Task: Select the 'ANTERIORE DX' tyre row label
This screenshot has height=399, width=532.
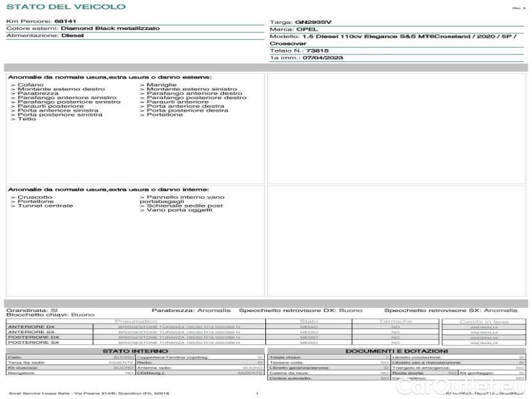Action: pos(31,327)
